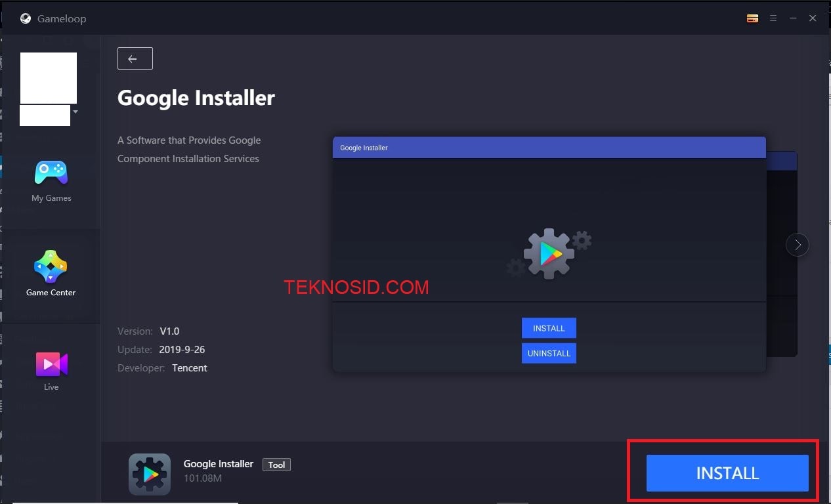Click the Google Installer page title
The width and height of the screenshot is (831, 504).
196,98
